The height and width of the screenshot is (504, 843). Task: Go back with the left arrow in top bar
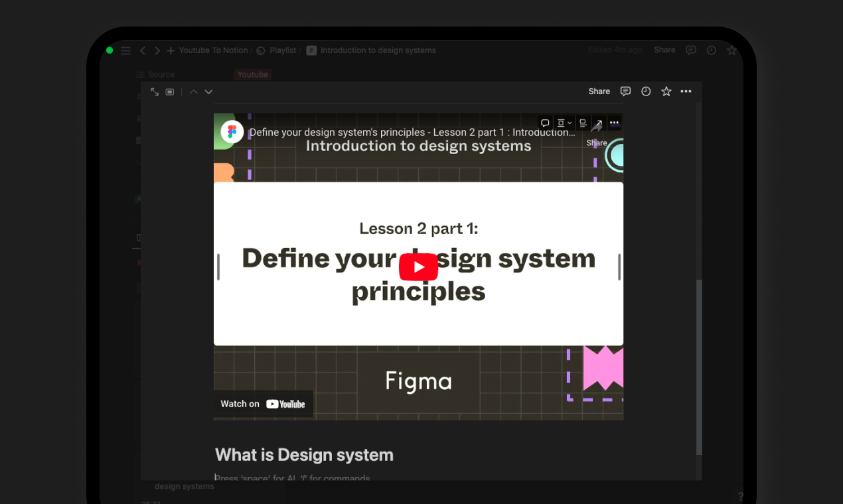pyautogui.click(x=143, y=50)
